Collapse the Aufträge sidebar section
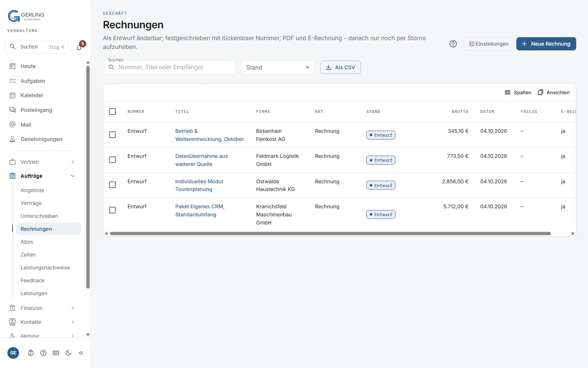The image size is (588, 368). point(43,176)
